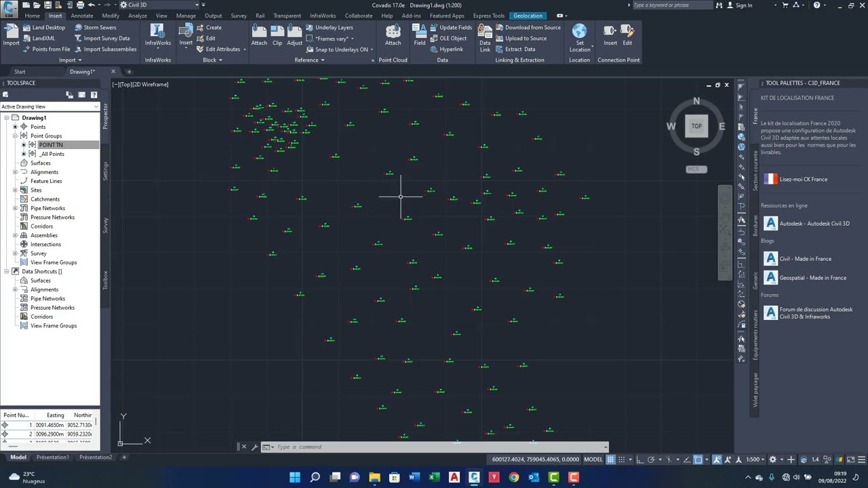Open Civil - Made in France blog

(x=798, y=259)
